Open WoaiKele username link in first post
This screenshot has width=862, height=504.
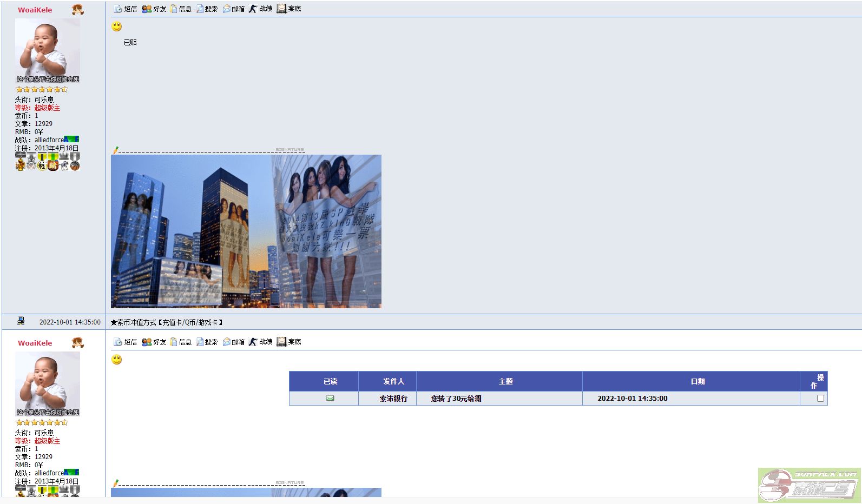[x=35, y=10]
